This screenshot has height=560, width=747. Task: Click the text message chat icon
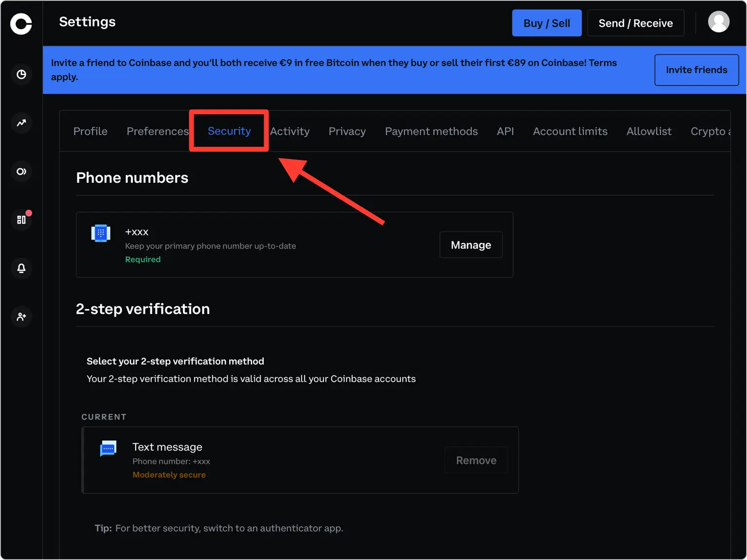(x=108, y=448)
